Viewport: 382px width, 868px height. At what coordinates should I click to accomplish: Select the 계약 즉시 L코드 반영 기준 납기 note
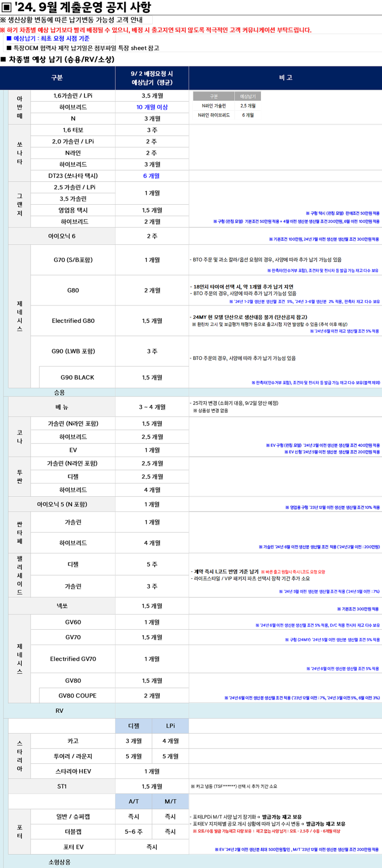tap(225, 571)
